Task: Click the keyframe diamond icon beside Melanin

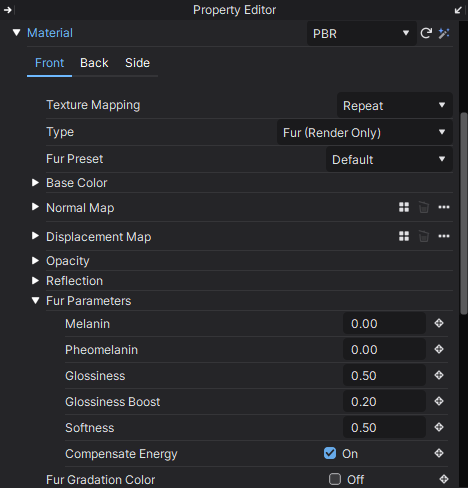Action: pyautogui.click(x=439, y=323)
